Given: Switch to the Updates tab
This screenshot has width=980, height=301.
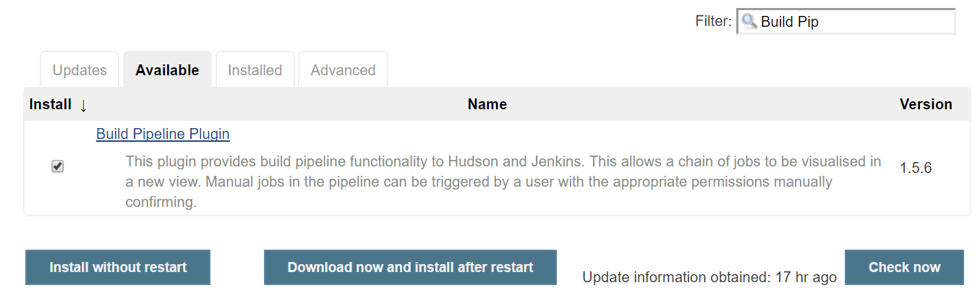Looking at the screenshot, I should pos(80,70).
